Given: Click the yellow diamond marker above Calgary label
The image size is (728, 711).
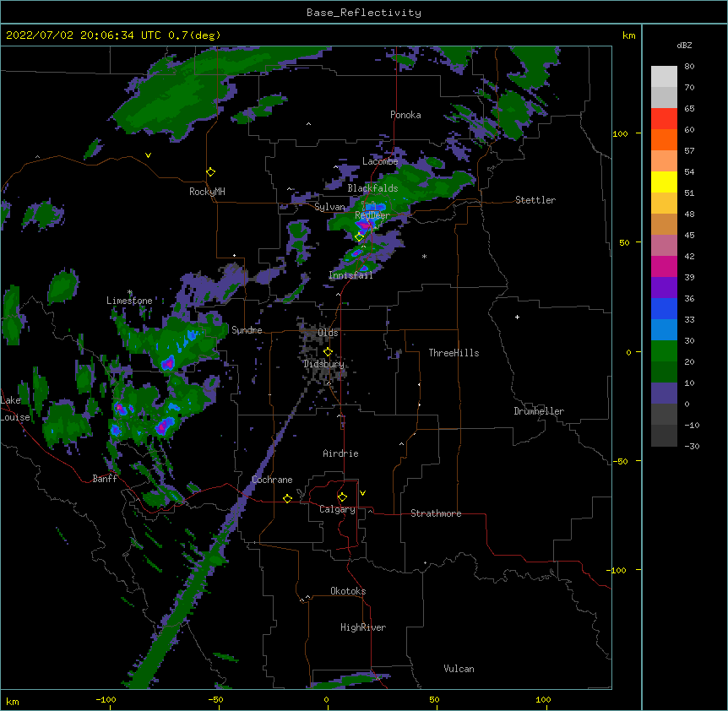Looking at the screenshot, I should point(342,497).
